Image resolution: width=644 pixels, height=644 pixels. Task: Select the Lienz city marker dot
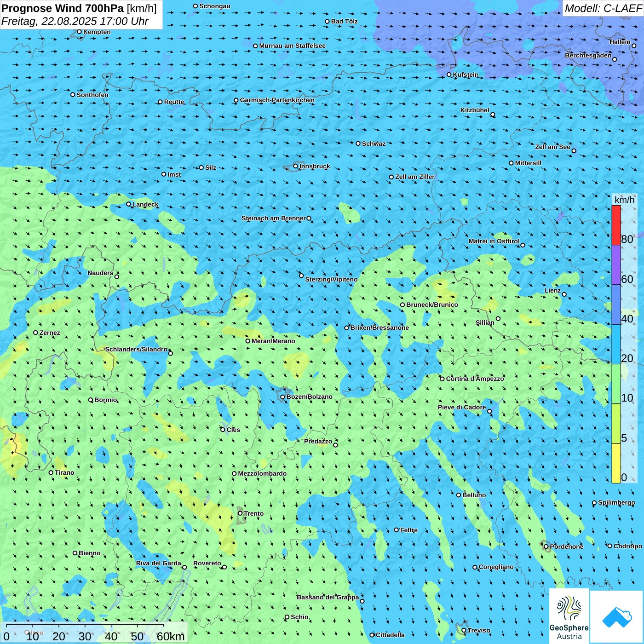[564, 294]
